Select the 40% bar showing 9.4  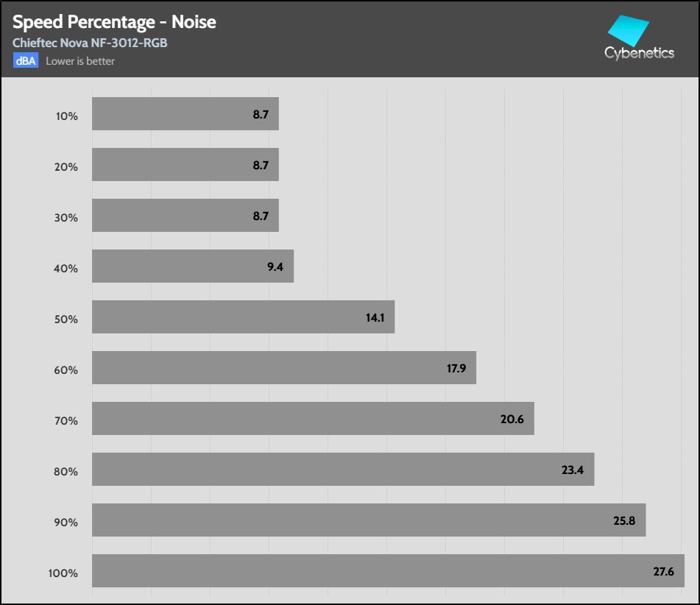(x=192, y=266)
